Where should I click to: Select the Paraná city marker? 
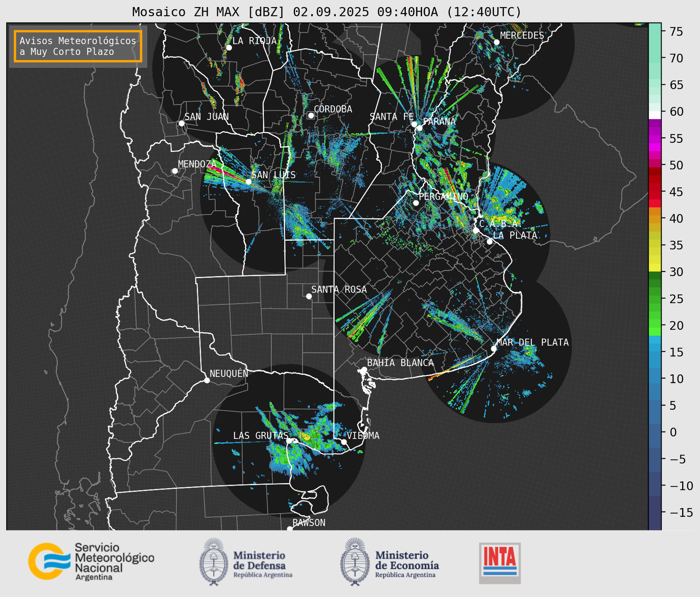(x=420, y=128)
